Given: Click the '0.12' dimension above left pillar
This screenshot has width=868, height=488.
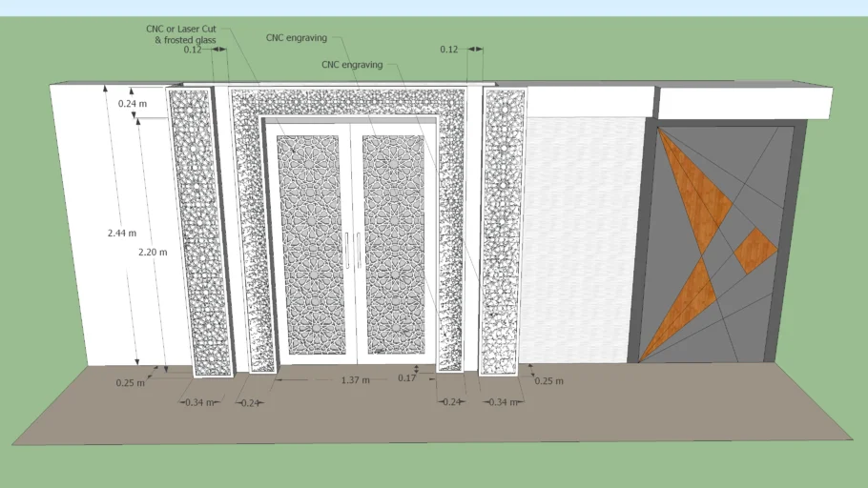Looking at the screenshot, I should point(193,50).
